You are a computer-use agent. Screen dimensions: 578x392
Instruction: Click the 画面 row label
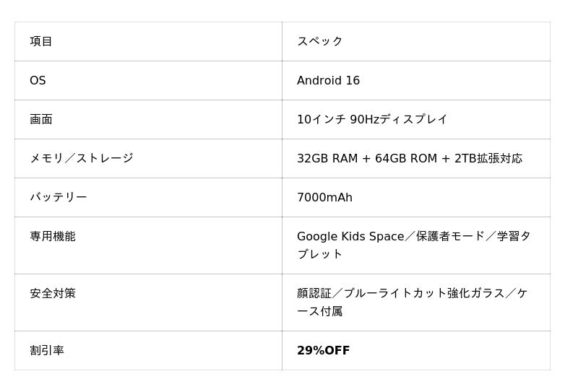pos(41,119)
